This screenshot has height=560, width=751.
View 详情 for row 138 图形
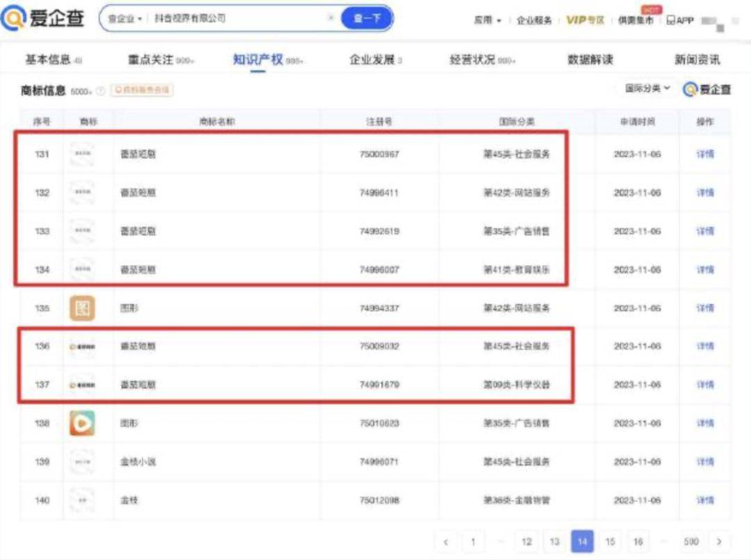705,423
